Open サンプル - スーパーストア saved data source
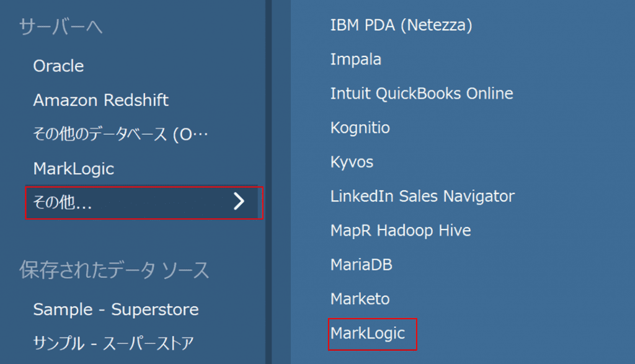635x364 pixels. (113, 342)
